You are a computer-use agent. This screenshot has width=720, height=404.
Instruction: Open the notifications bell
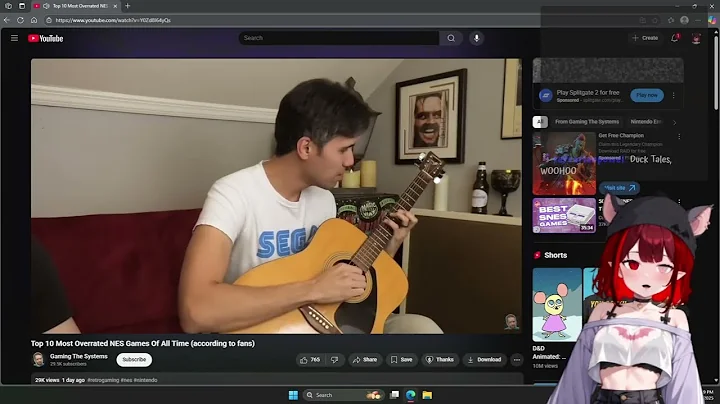[x=675, y=38]
